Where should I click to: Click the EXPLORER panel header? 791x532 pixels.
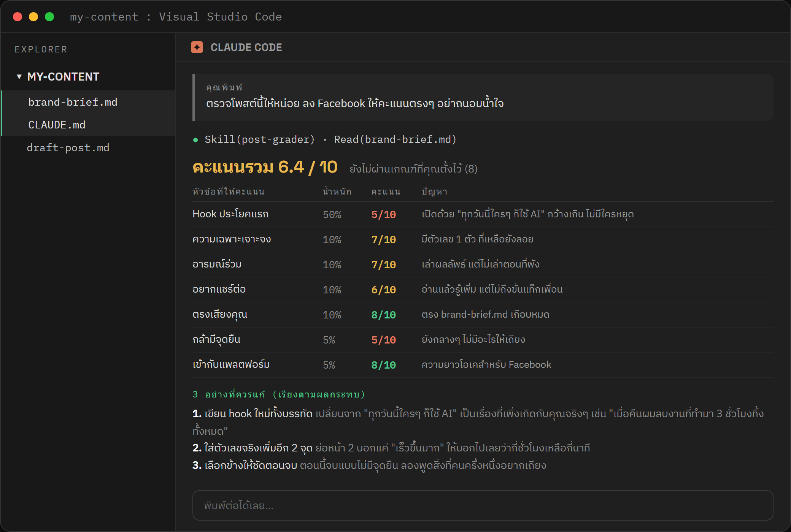[x=41, y=49]
